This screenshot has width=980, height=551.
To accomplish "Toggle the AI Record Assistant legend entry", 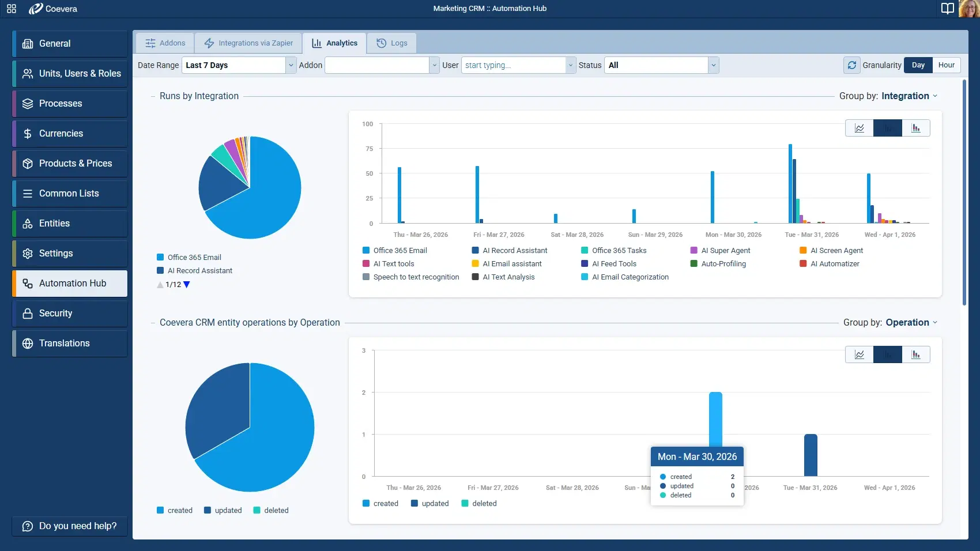I will tap(510, 250).
